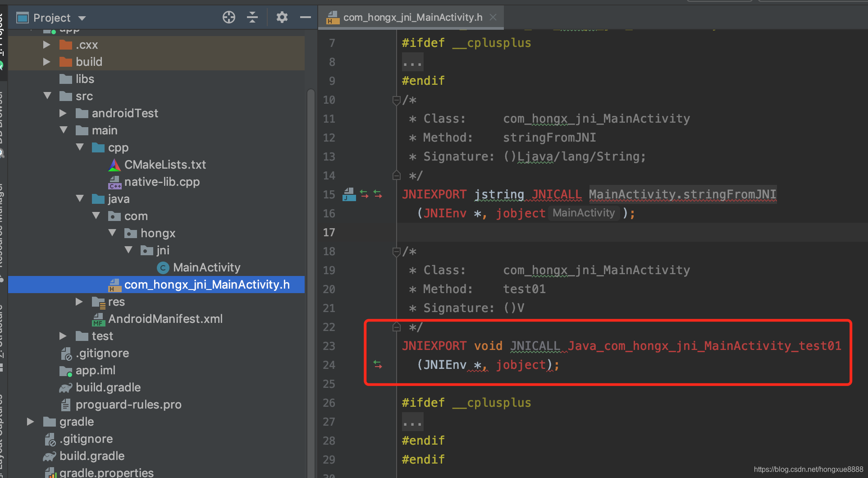Click the header file icon in editor tab

333,18
